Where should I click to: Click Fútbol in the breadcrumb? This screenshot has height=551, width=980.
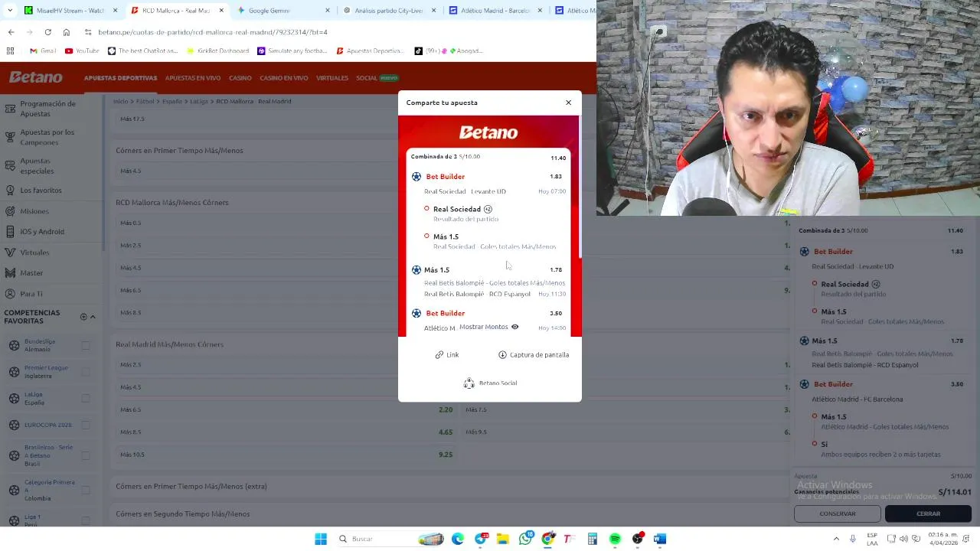point(145,101)
